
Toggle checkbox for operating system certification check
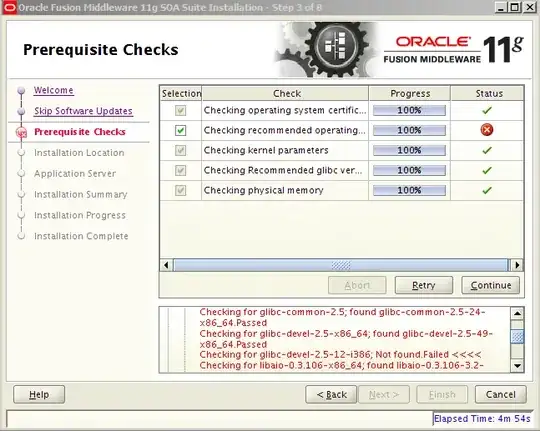(x=180, y=111)
